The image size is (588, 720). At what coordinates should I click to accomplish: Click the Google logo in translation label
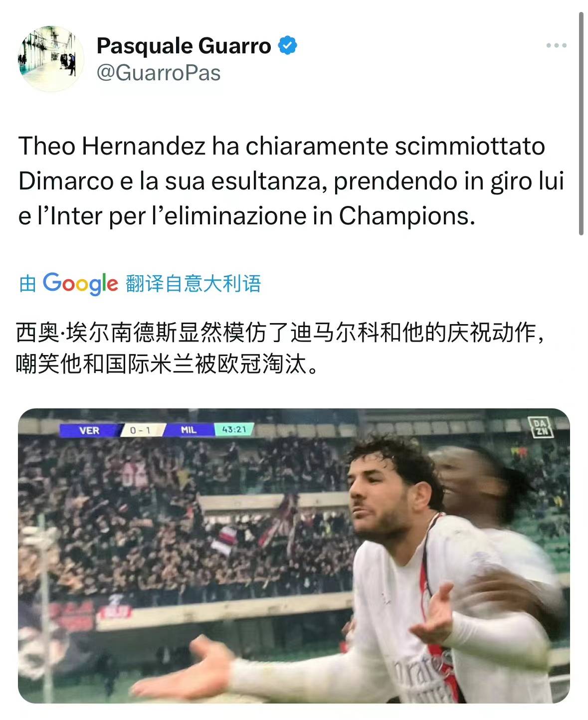pos(80,284)
